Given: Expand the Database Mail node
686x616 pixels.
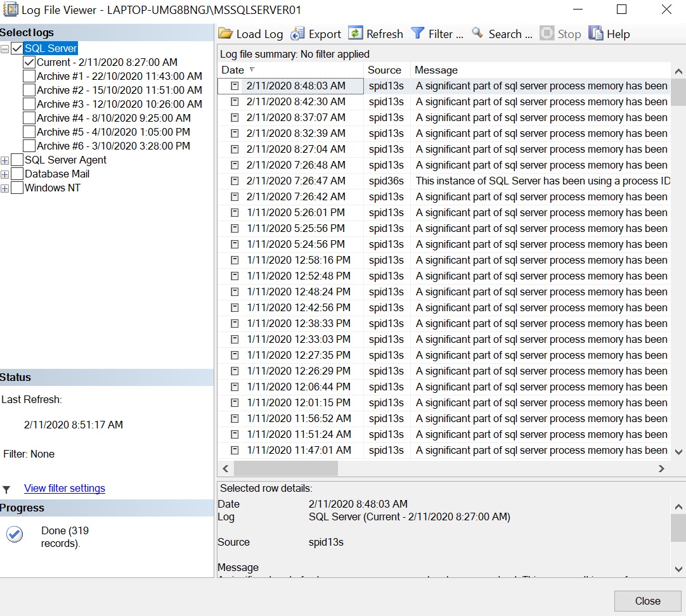Looking at the screenshot, I should coord(5,175).
